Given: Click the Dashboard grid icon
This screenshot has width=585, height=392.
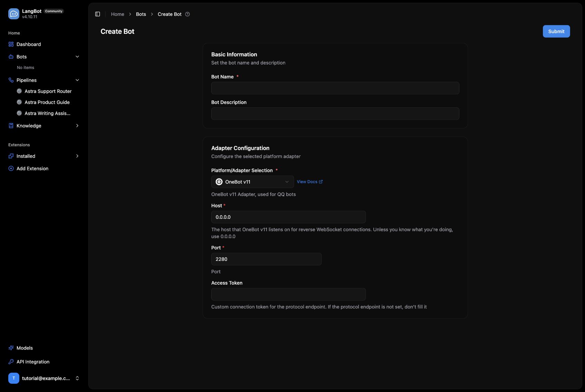Looking at the screenshot, I should [11, 44].
